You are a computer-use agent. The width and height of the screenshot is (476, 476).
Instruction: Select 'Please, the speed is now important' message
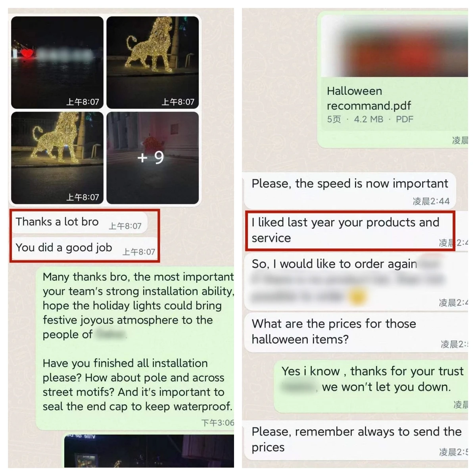pos(350,191)
